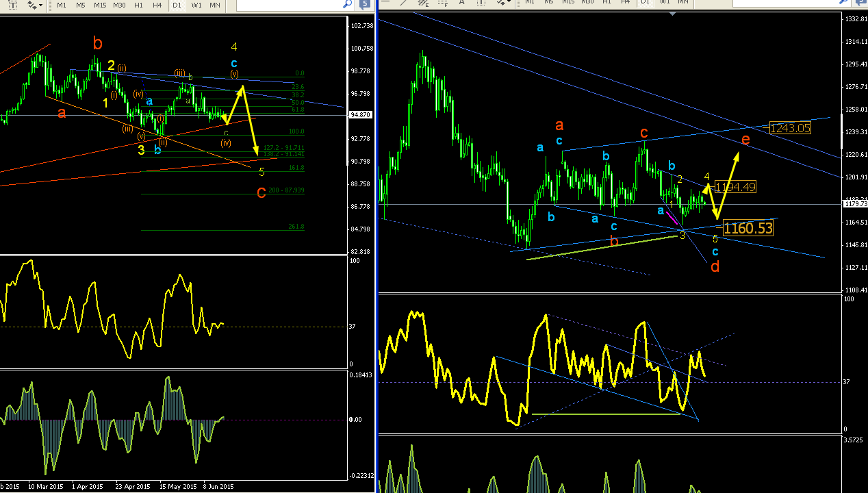868x493 pixels.
Task: Toggle W1 timeframe in left window toolbar
Action: [196, 5]
